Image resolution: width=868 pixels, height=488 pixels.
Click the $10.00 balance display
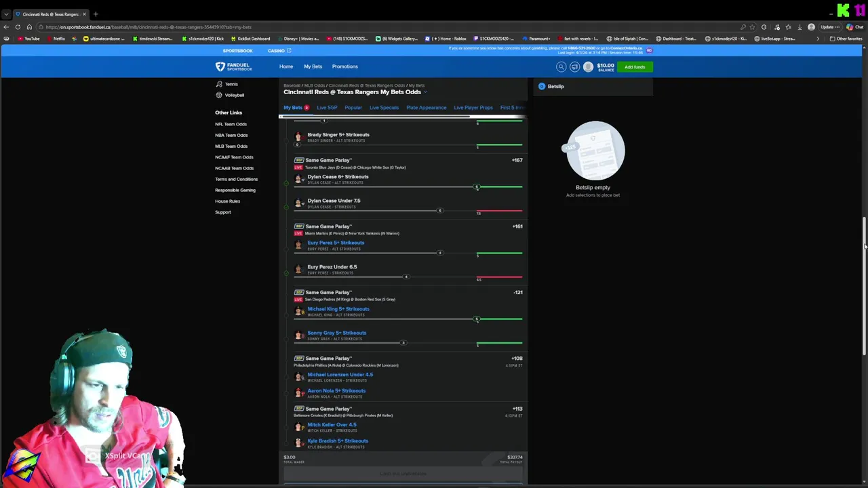pos(606,66)
